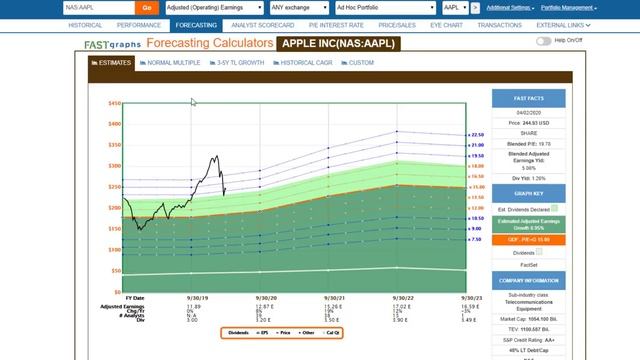This screenshot has width=640, height=360.
Task: Expand the Additional Settings menu
Action: click(510, 8)
